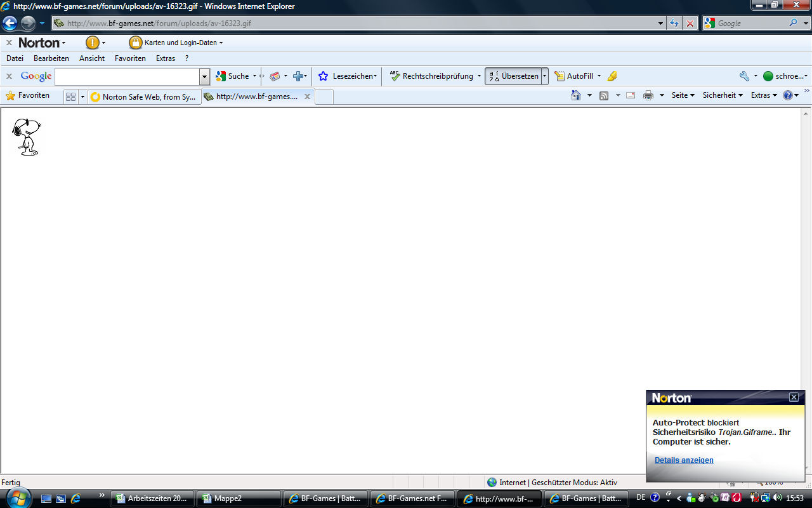Show hidden tray icons arrow
The image size is (812, 508).
(679, 498)
